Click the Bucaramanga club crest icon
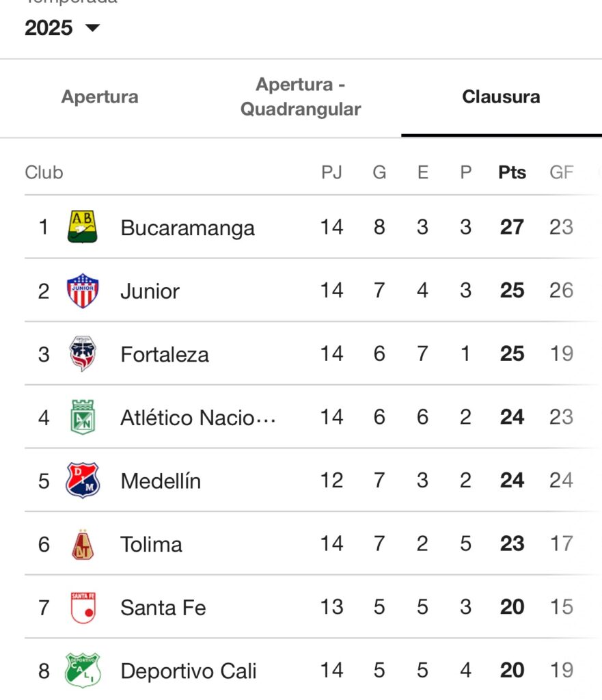 point(83,227)
